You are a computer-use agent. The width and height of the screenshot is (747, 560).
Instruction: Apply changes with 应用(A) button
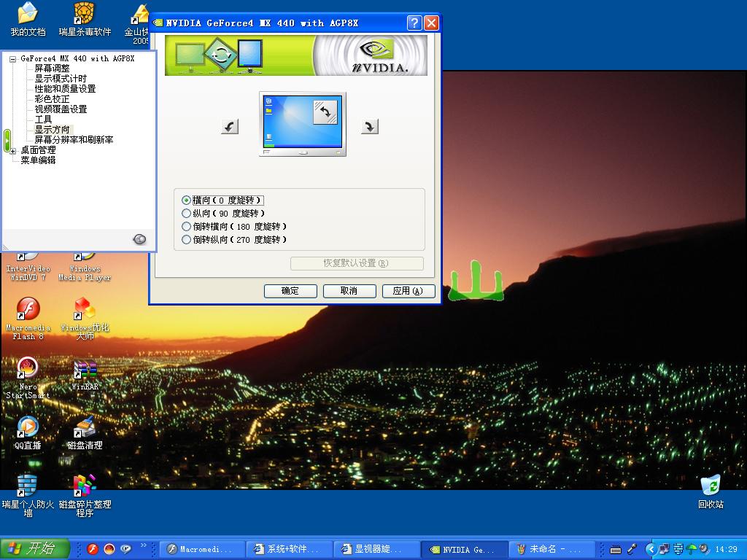click(x=409, y=291)
